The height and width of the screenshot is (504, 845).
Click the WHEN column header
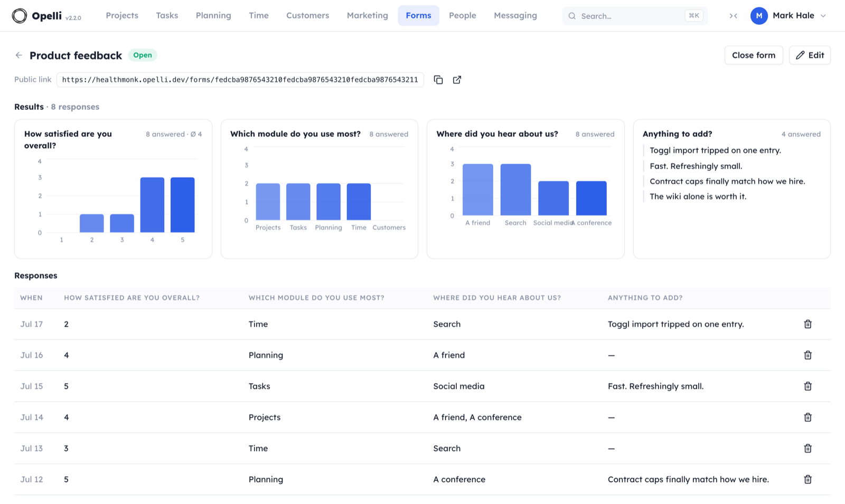[31, 298]
